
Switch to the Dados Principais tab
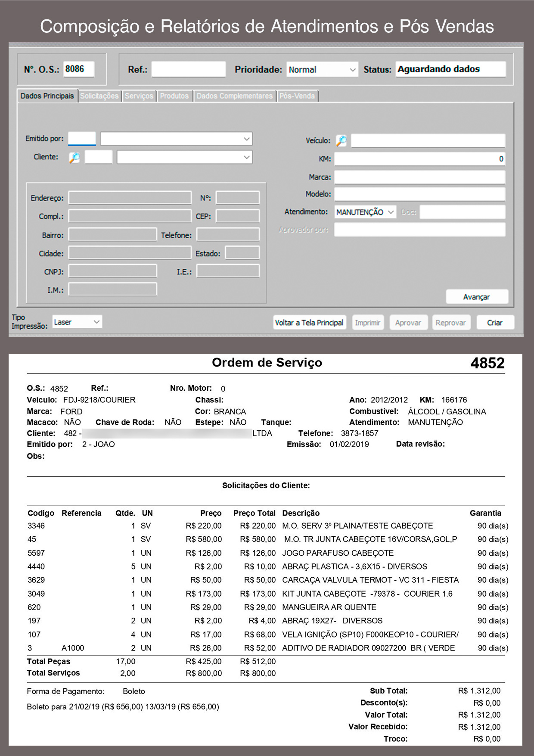pyautogui.click(x=47, y=96)
